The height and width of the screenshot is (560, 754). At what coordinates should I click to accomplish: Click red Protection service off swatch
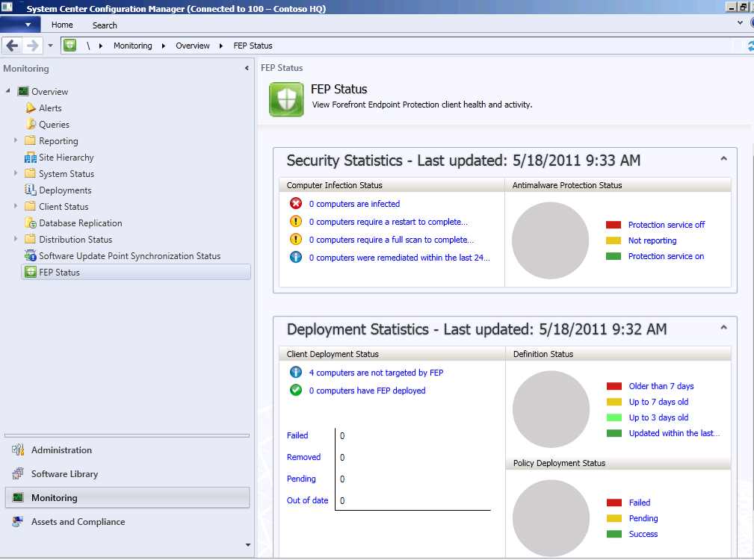pos(614,225)
